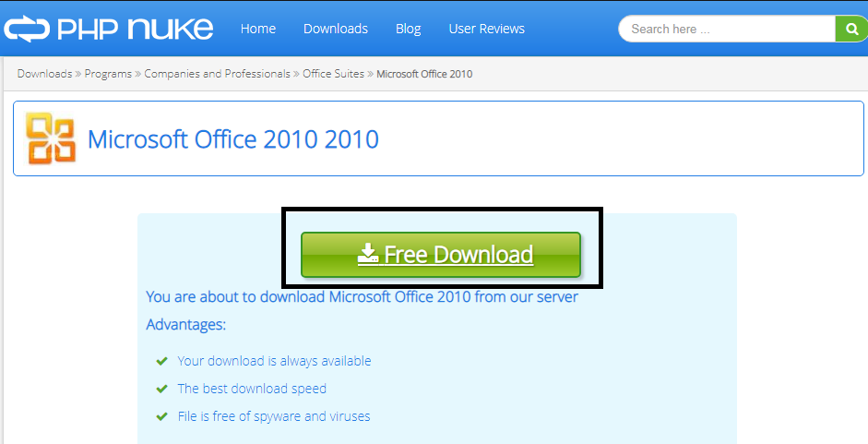Click the 'Microsoft Office 2010 2010' heading

[233, 139]
